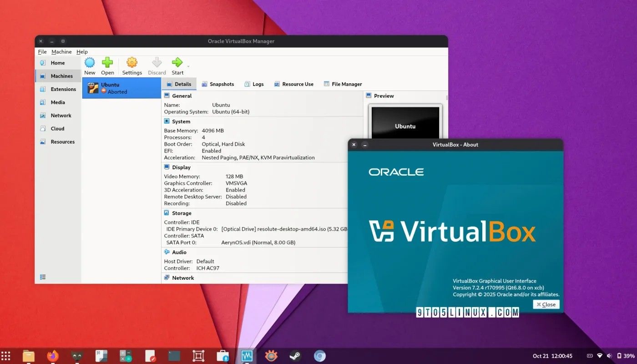Image resolution: width=637 pixels, height=364 pixels.
Task: Click the global tools list icon
Action: (42, 277)
